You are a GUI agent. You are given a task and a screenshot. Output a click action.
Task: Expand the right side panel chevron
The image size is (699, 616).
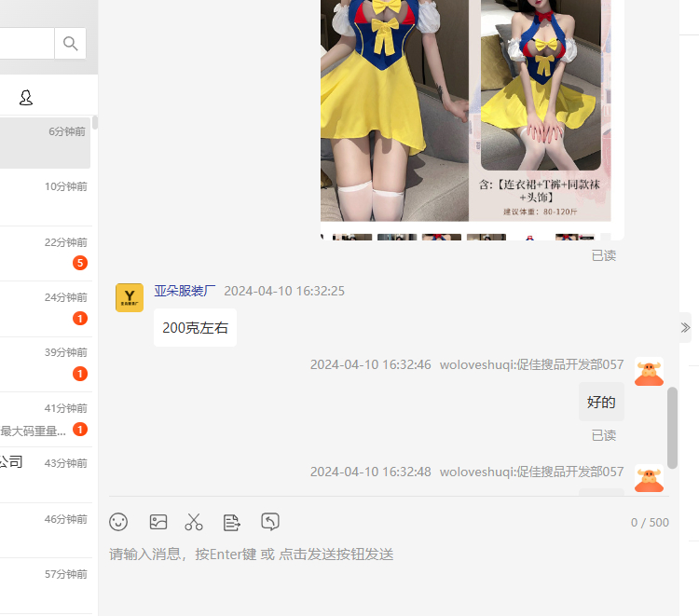pos(685,328)
